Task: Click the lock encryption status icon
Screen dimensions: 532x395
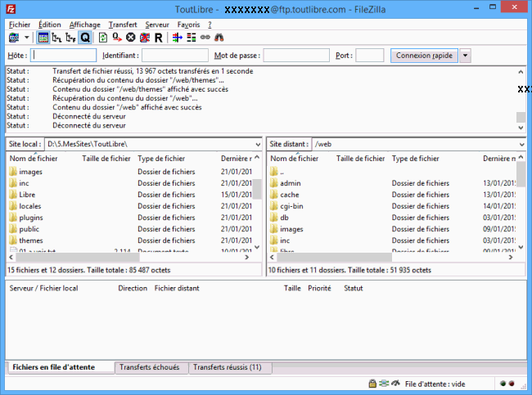Action: [372, 384]
